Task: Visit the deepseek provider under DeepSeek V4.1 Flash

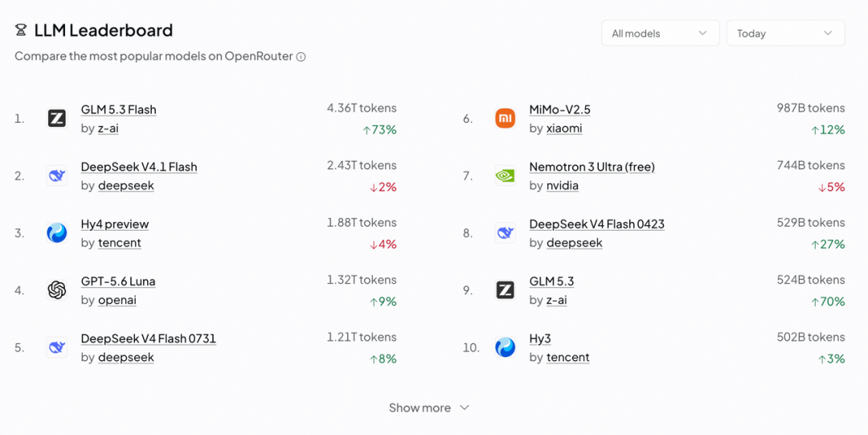Action: [x=126, y=186]
